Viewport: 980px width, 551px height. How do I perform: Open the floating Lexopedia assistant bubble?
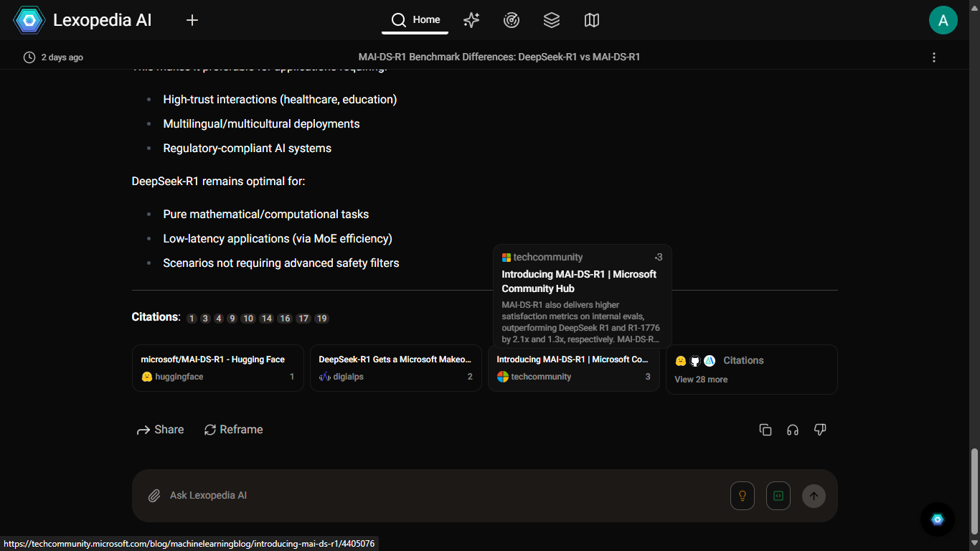[938, 519]
